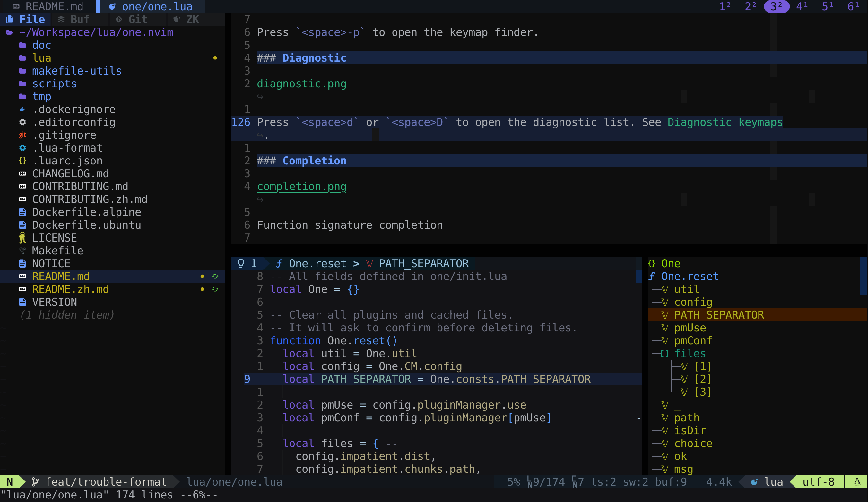
Task: Expand the doc folder
Action: [x=35, y=45]
